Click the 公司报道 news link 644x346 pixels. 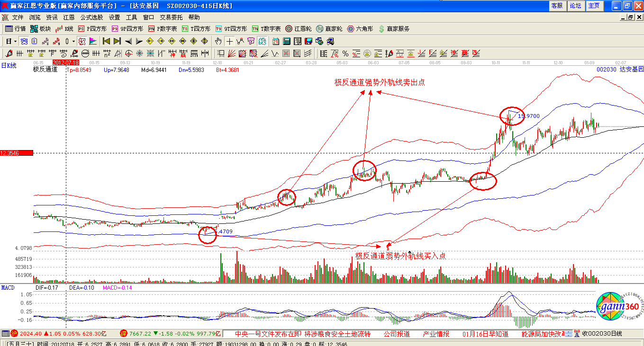point(397,334)
